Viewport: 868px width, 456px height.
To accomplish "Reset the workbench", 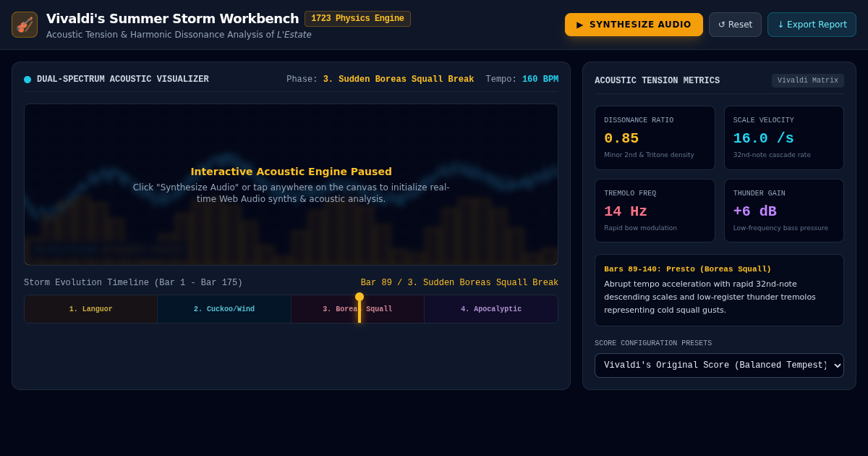I will (735, 25).
